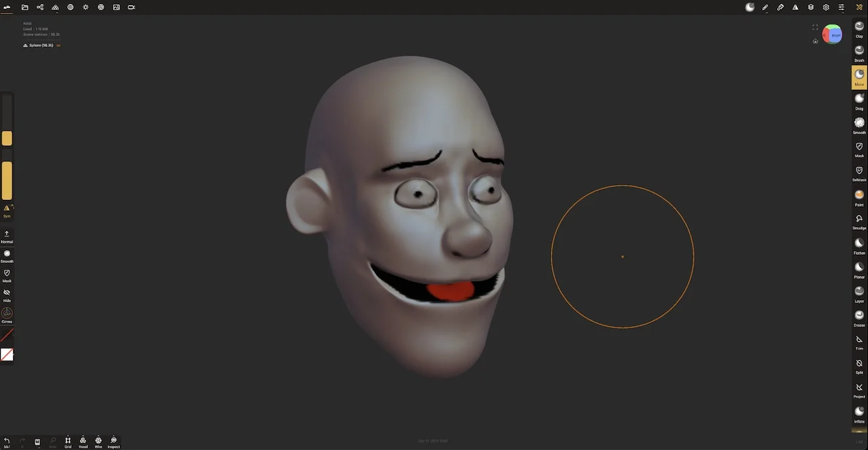Open the Lighting sun menu
Screen dimensions: 868x450
[x=85, y=7]
